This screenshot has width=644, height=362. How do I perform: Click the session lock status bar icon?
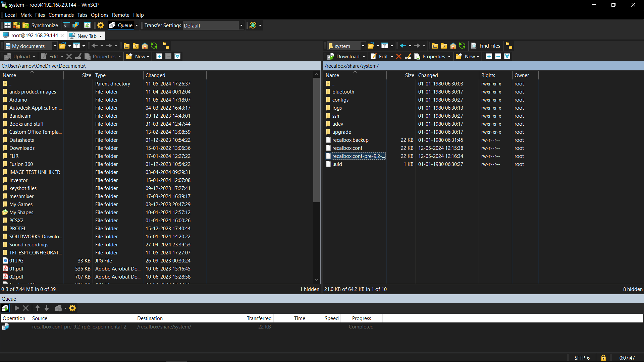603,358
